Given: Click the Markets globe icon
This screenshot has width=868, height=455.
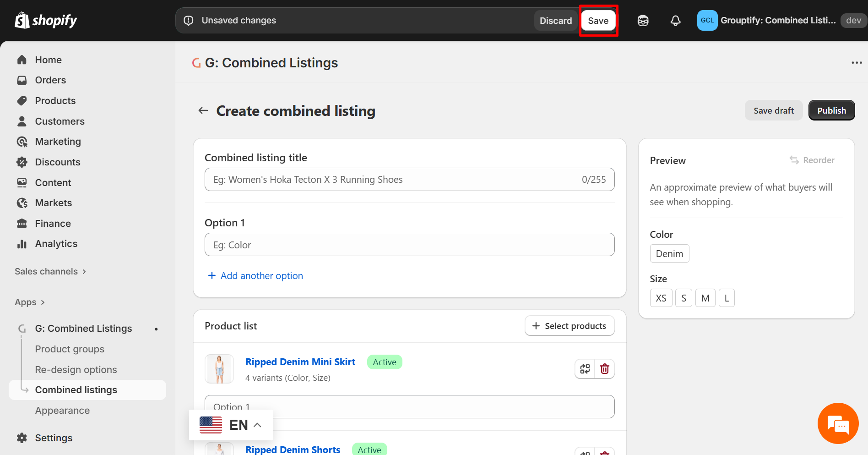Looking at the screenshot, I should (x=22, y=203).
